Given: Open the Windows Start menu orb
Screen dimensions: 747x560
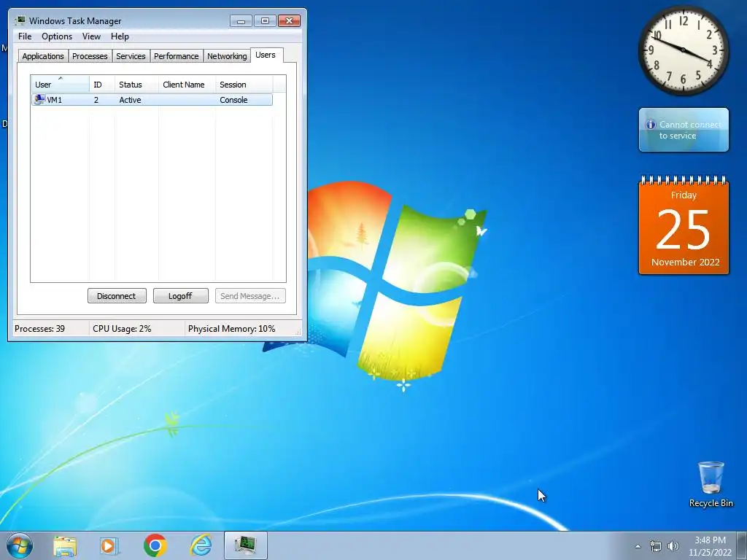Looking at the screenshot, I should tap(20, 545).
